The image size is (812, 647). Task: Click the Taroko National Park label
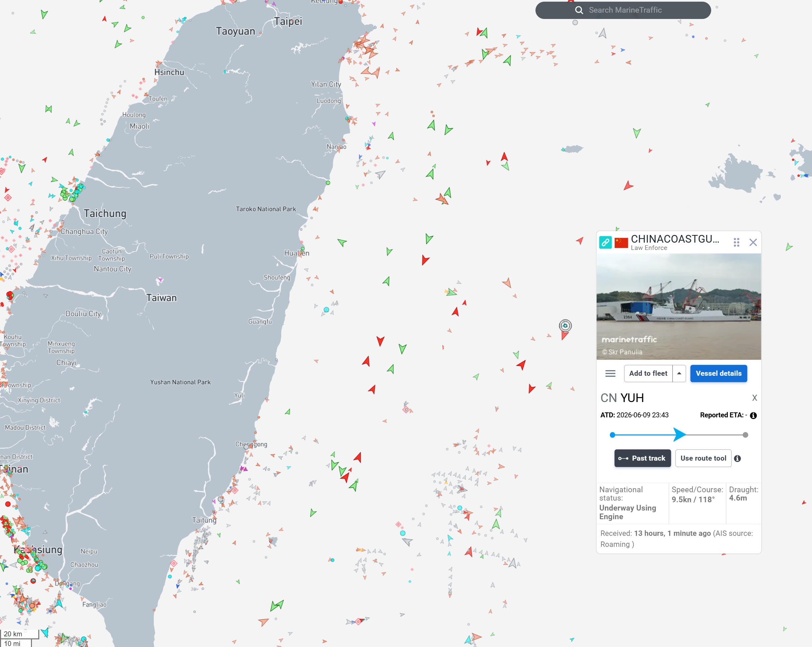(x=266, y=209)
